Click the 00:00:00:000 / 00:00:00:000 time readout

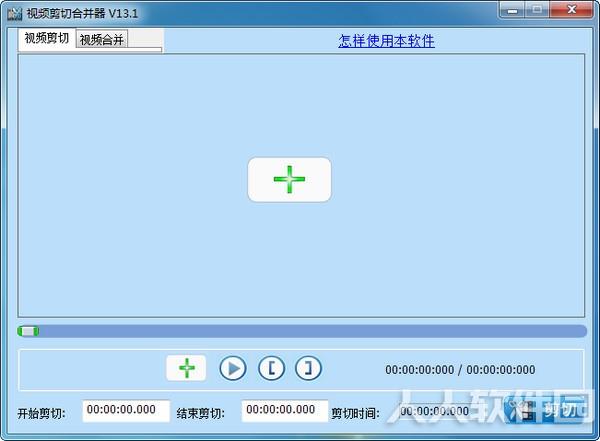click(460, 370)
